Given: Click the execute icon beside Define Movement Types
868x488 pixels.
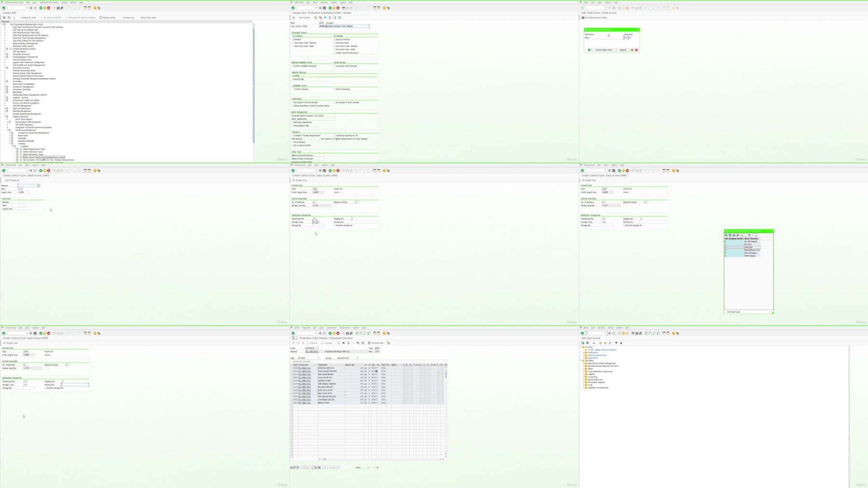Looking at the screenshot, I should click(x=21, y=154).
